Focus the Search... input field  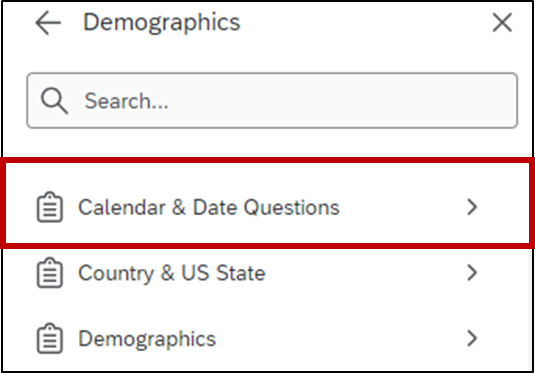272,101
